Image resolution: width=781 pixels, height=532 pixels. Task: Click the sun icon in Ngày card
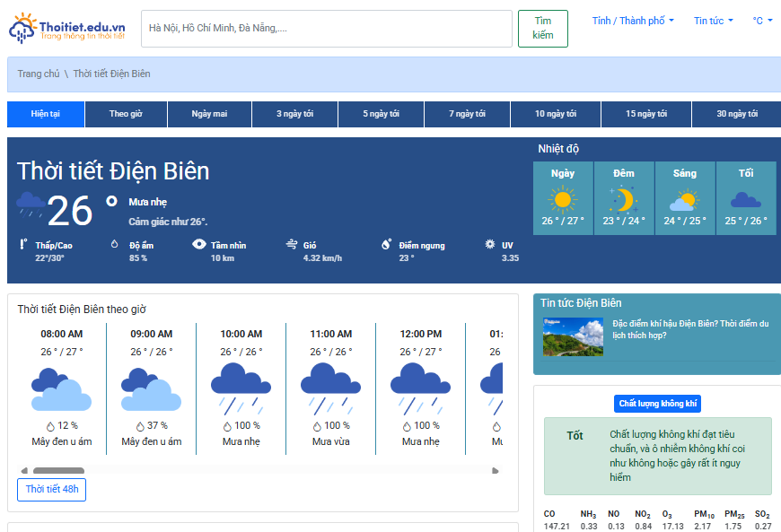pyautogui.click(x=563, y=199)
